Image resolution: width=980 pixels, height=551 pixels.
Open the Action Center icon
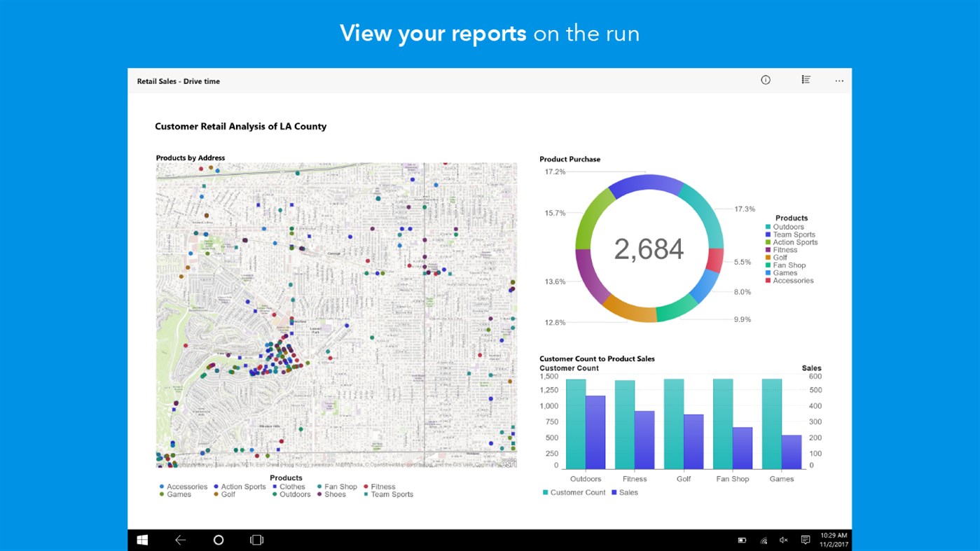805,539
